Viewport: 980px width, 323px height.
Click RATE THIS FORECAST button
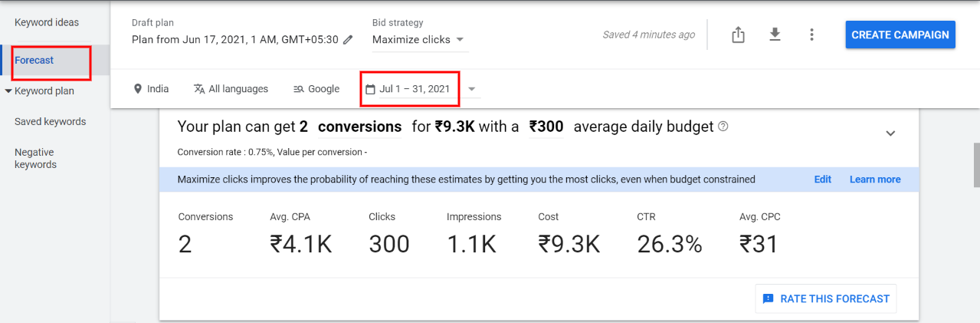coord(826,298)
